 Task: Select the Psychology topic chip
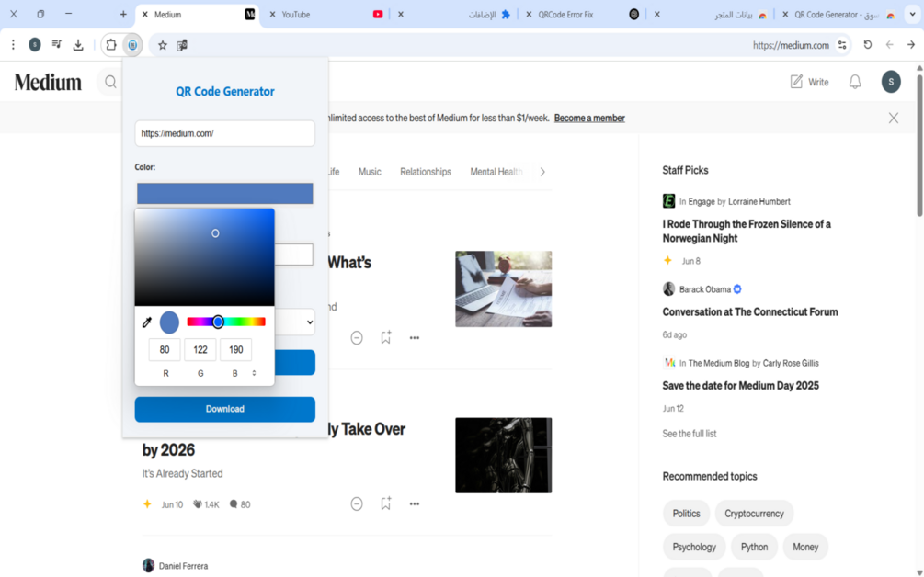tap(694, 547)
